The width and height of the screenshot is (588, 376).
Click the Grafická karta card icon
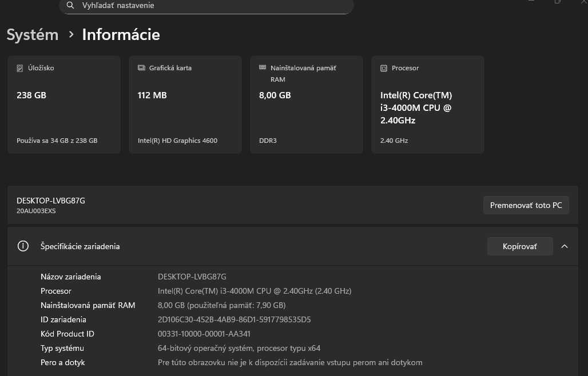pos(141,68)
